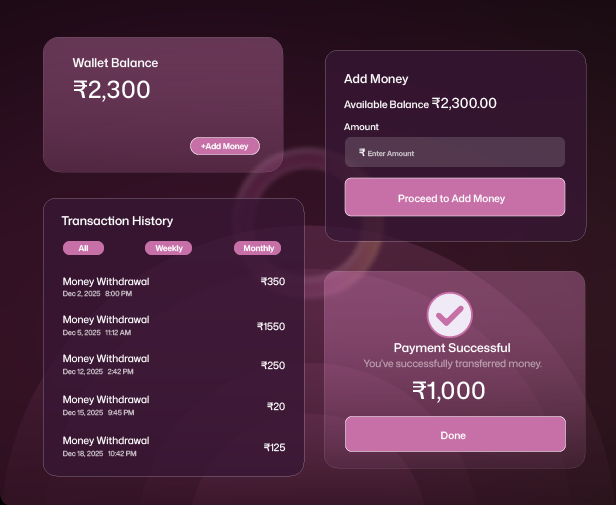Click the Done button

(x=454, y=435)
